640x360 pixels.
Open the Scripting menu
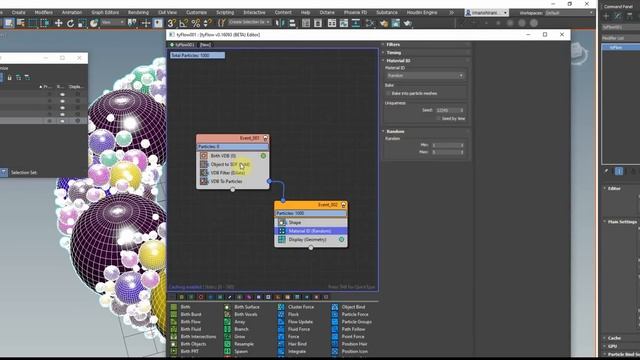click(225, 13)
